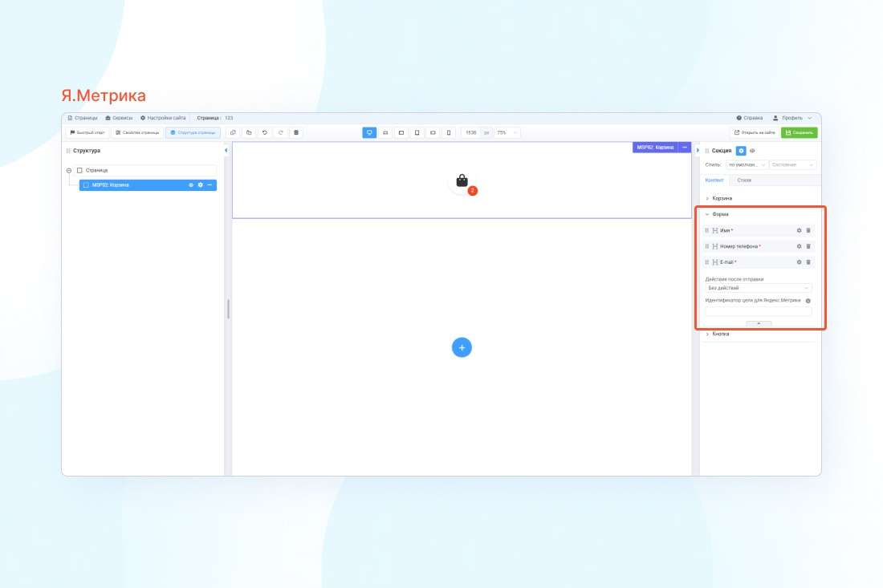Click the blue plus add-section button
883x588 pixels.
point(462,347)
